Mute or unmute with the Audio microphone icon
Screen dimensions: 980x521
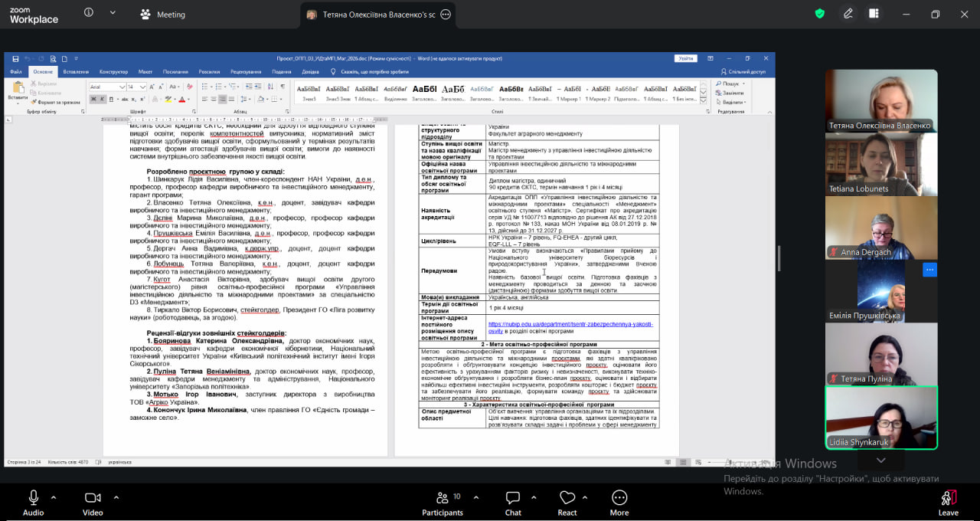pos(33,498)
